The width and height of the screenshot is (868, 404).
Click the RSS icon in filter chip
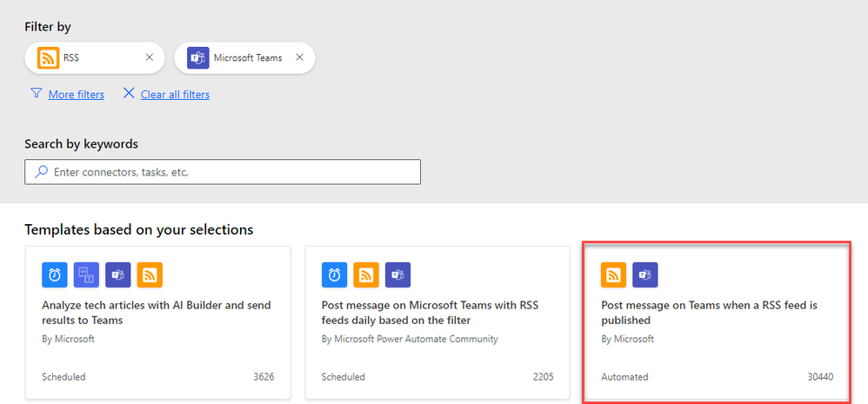click(48, 57)
